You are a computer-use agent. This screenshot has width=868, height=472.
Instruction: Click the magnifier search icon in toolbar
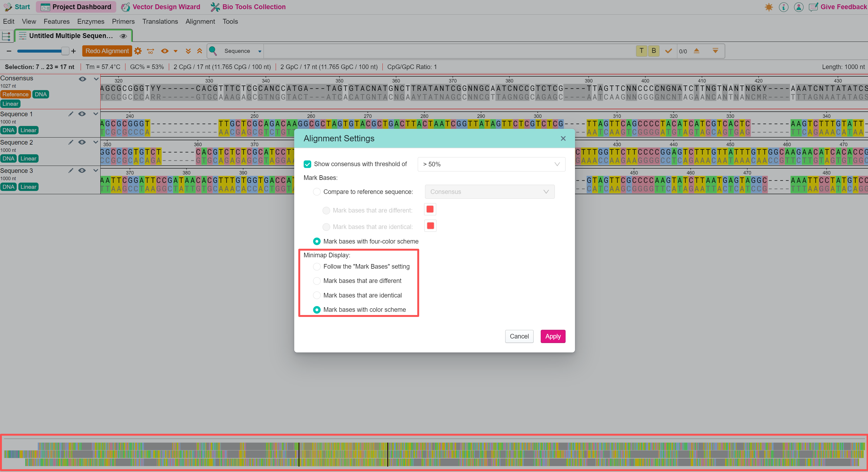[213, 51]
